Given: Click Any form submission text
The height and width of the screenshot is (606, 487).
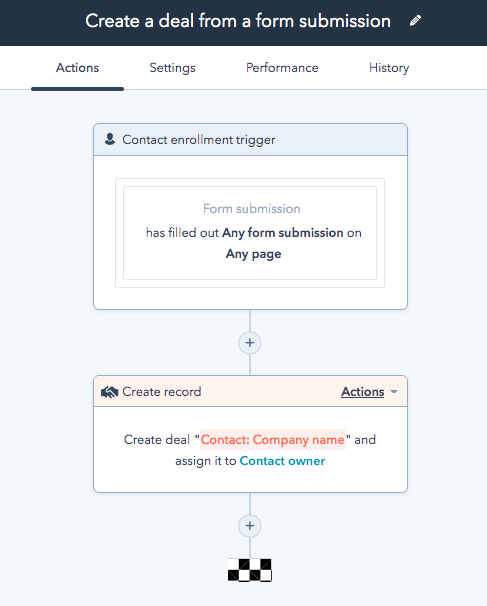Looking at the screenshot, I should (283, 233).
